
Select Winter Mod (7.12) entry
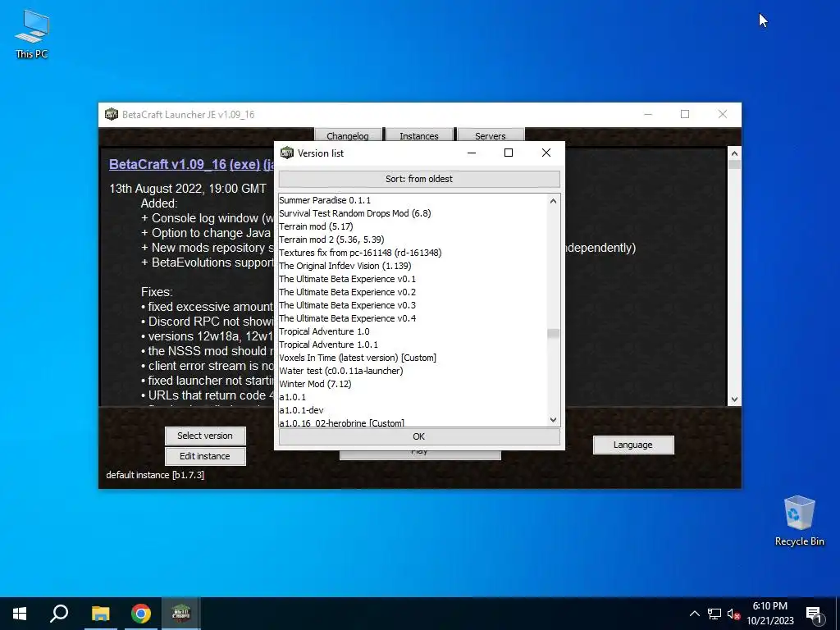click(413, 384)
